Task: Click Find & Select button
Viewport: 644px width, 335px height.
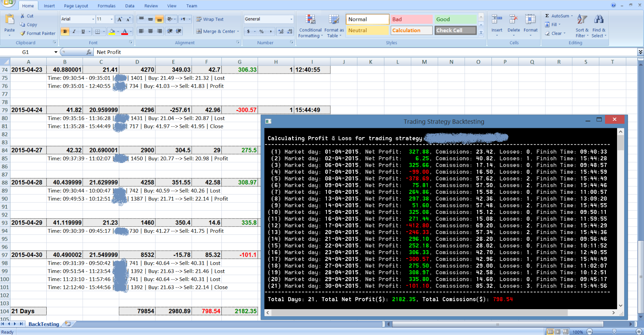Action: 599,26
